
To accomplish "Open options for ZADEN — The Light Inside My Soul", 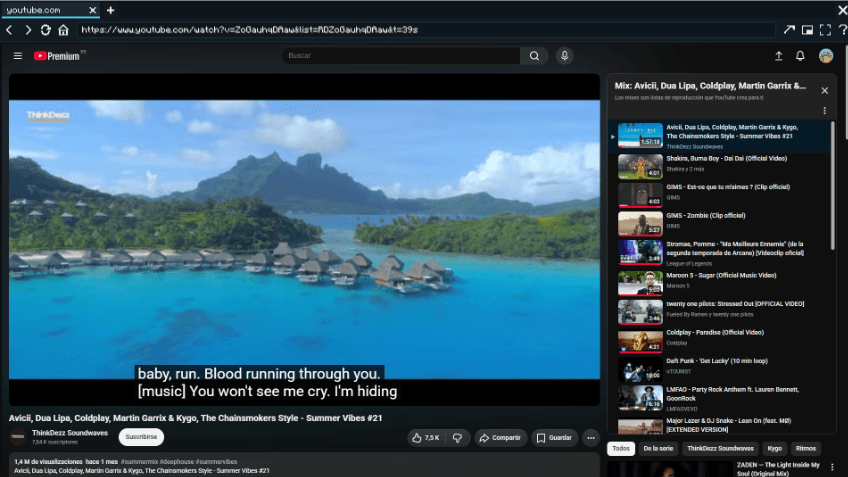I will tap(832, 467).
